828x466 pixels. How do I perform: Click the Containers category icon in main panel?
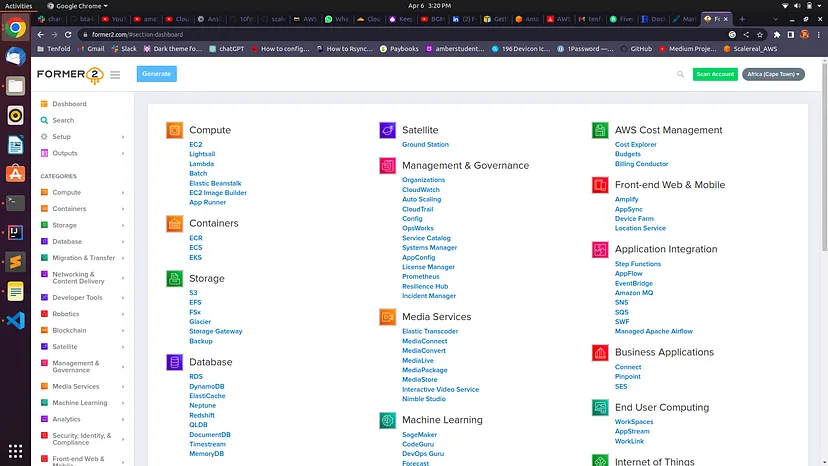(174, 223)
